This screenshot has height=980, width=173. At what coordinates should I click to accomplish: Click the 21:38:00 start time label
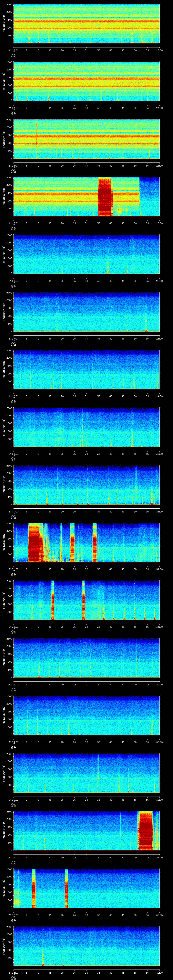point(13,972)
